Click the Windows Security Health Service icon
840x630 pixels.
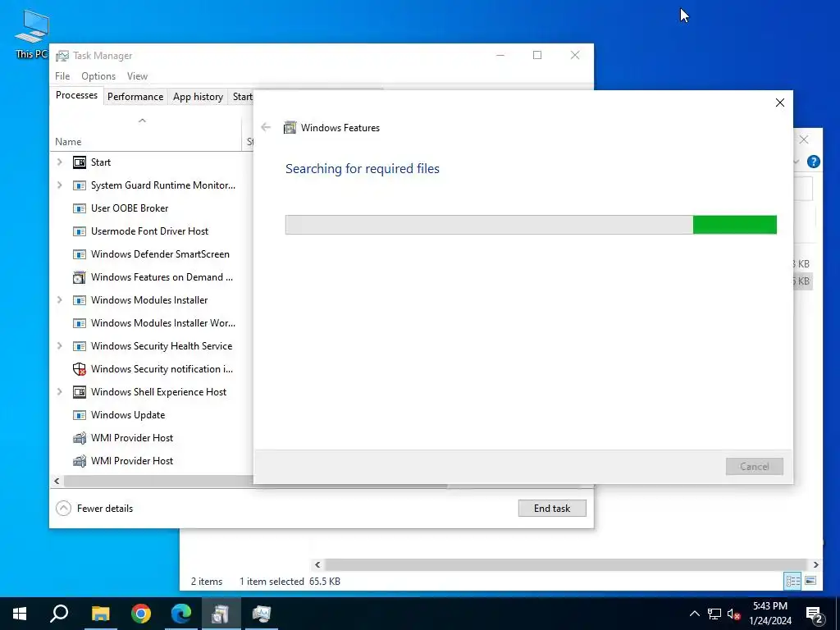point(80,346)
